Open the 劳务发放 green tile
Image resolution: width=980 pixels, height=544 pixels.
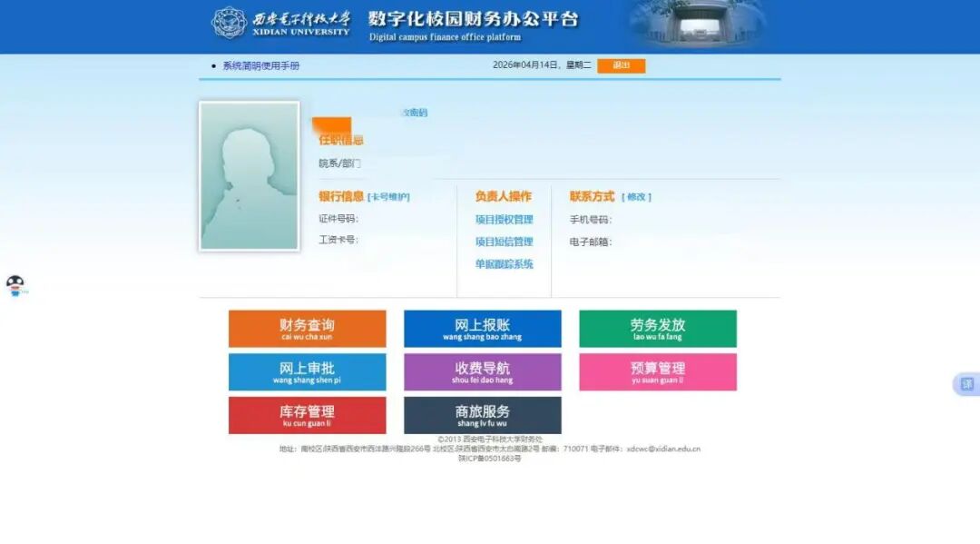[x=657, y=329]
